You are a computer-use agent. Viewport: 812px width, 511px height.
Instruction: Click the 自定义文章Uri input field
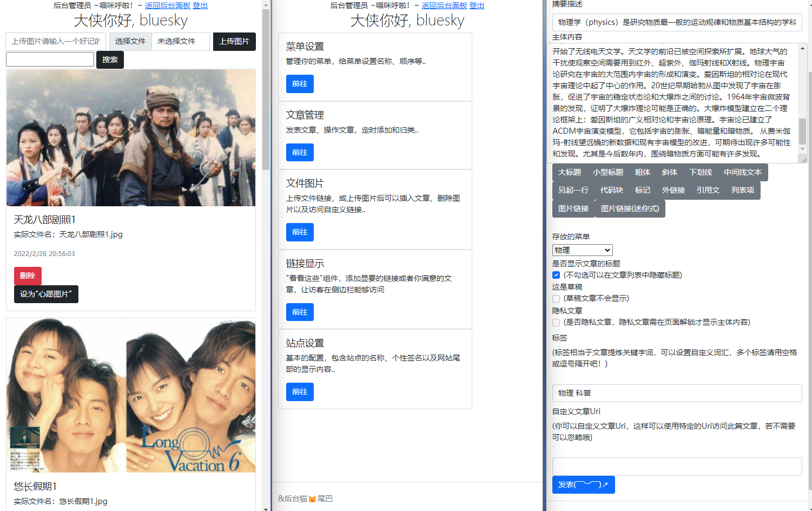pyautogui.click(x=677, y=467)
